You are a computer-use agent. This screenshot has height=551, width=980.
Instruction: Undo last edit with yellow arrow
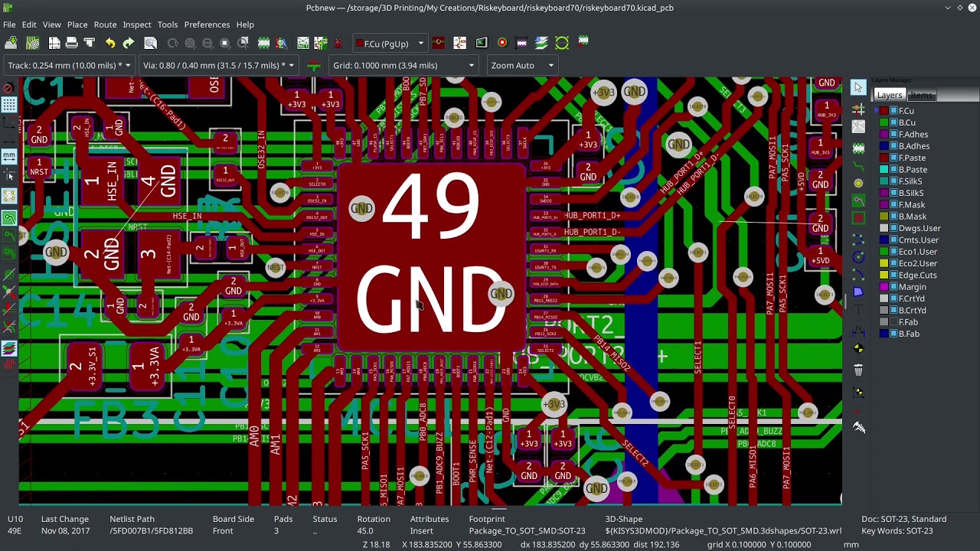click(x=110, y=43)
